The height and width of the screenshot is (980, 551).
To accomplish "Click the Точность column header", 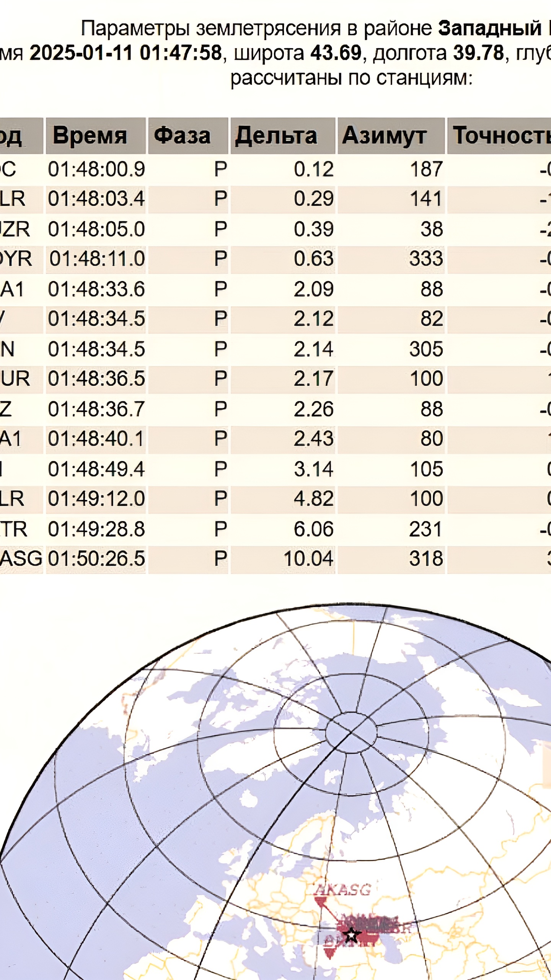I will [499, 136].
